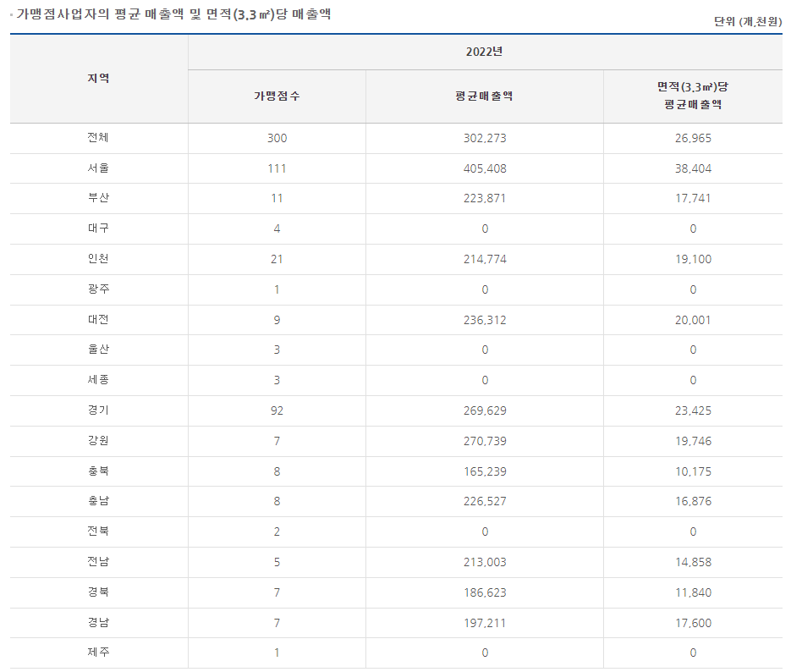
Task: Click franchise count 300 in 전체 row
Action: coord(277,138)
